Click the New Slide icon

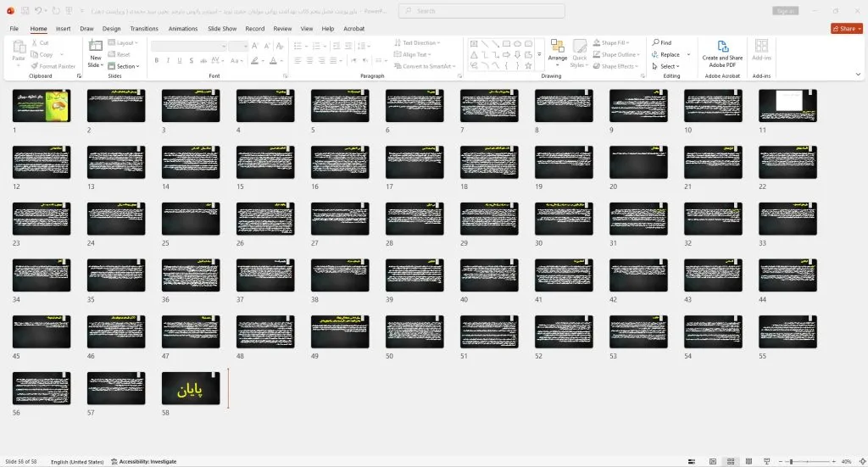95,47
